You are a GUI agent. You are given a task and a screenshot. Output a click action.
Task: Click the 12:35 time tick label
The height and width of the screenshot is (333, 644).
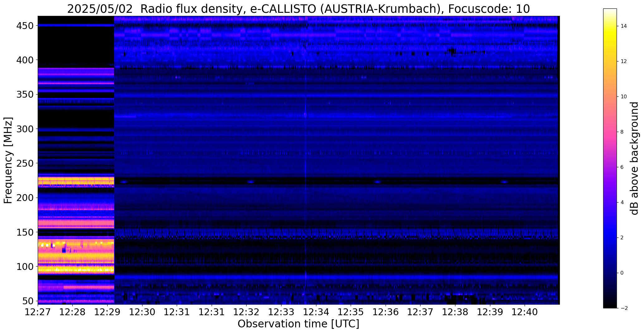(351, 312)
